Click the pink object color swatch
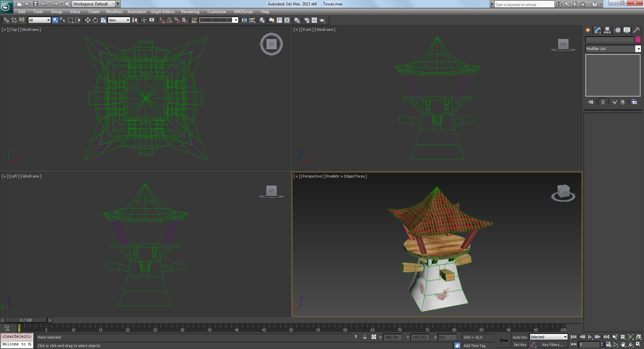The width and height of the screenshot is (644, 349). click(x=638, y=40)
